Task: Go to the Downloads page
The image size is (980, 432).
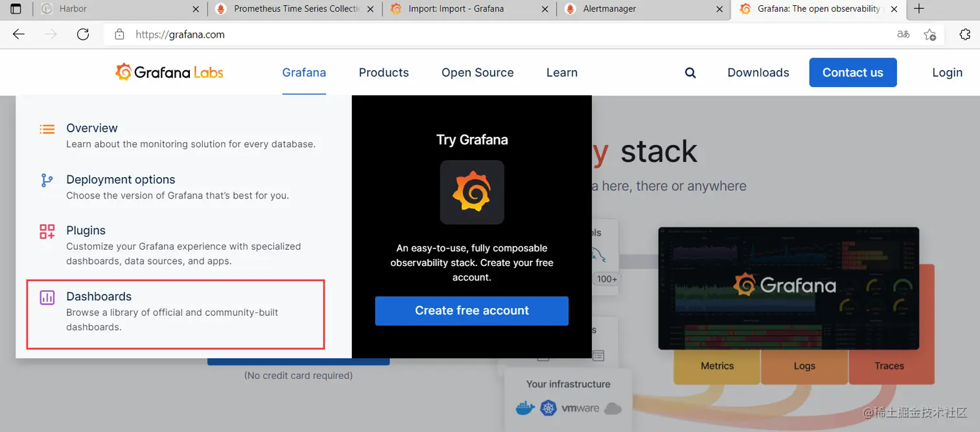Action: point(758,73)
